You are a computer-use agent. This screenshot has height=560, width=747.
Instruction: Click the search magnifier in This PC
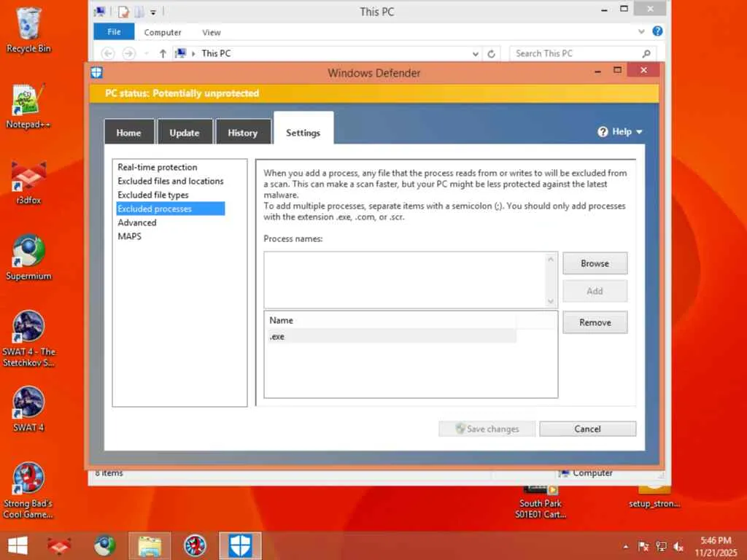coord(646,54)
